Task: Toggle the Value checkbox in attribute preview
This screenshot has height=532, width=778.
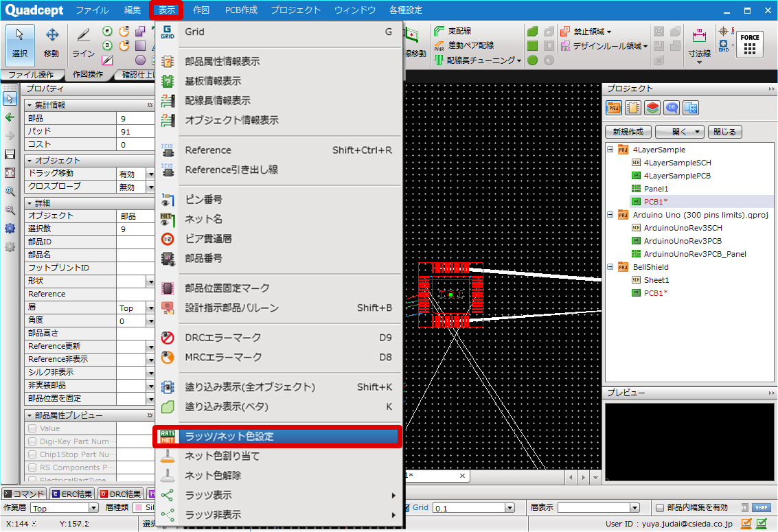Action: tap(32, 428)
